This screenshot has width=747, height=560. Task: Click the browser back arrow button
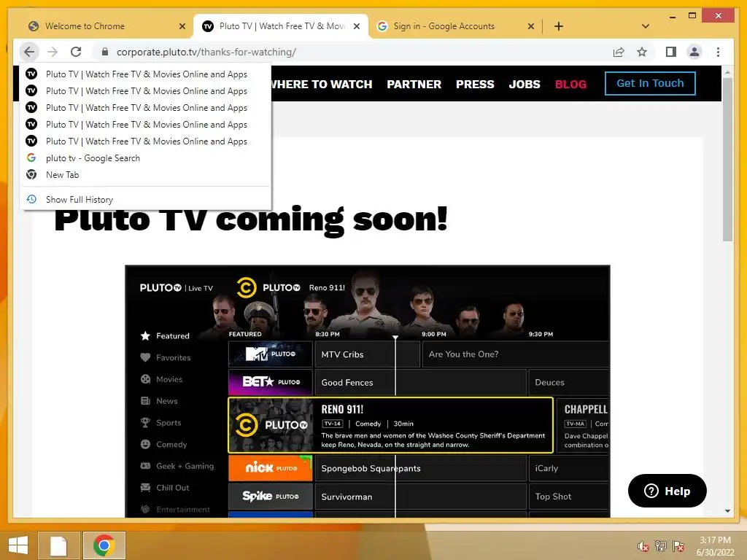click(29, 52)
